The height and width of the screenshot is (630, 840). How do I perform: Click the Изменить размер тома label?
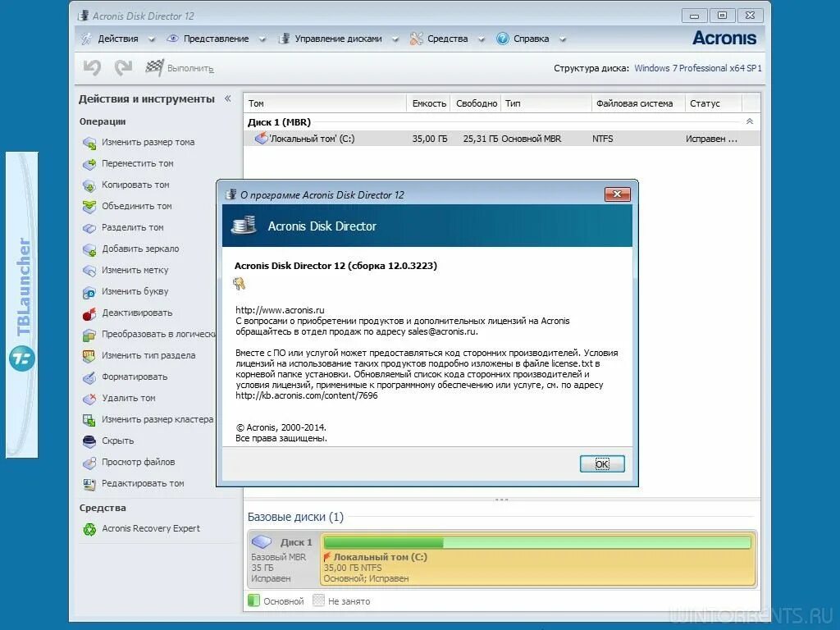(x=148, y=142)
